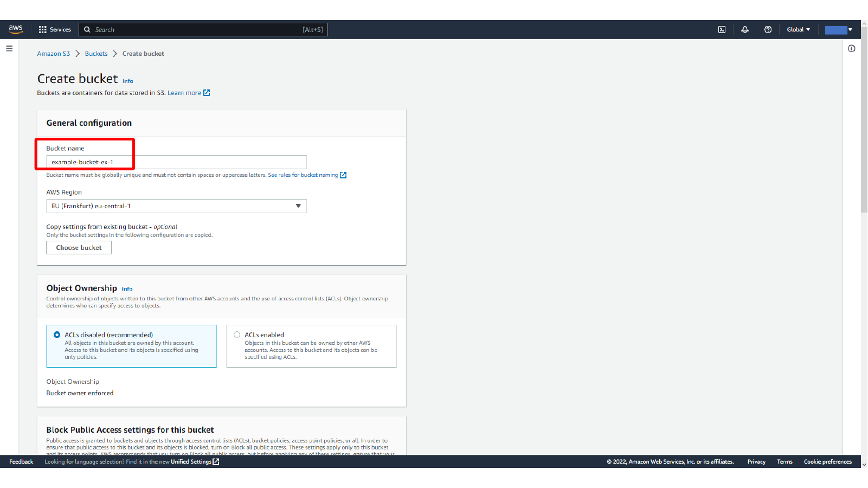Open the notifications bell icon
Viewport: 868px width, 488px height.
(745, 30)
